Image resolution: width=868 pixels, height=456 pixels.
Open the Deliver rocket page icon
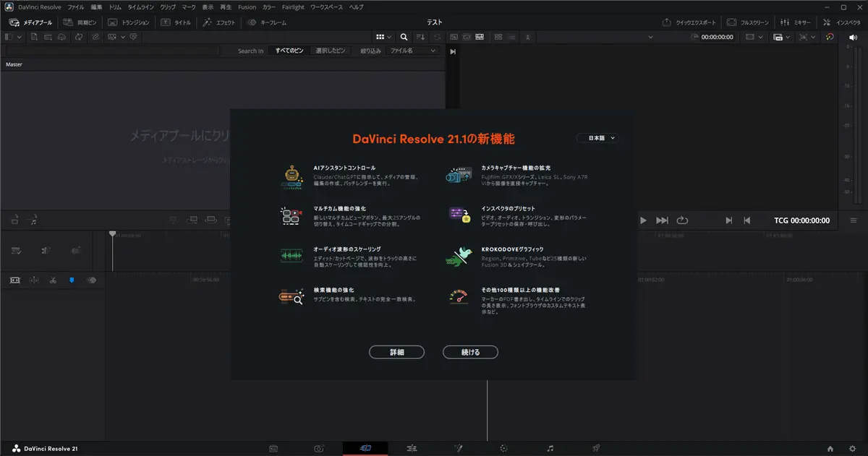pyautogui.click(x=596, y=449)
